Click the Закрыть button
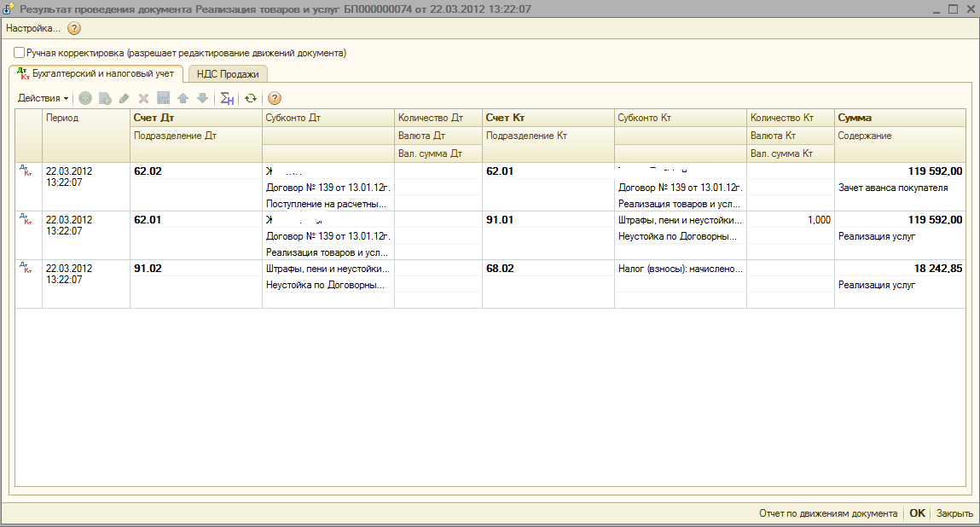Viewport: 980px width, 527px height. [x=954, y=513]
